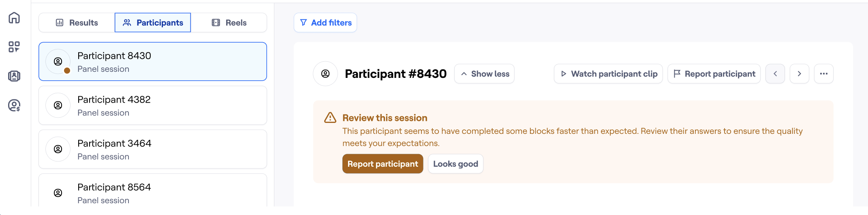
Task: Click the Participant #8430 avatar icon in header
Action: (325, 74)
